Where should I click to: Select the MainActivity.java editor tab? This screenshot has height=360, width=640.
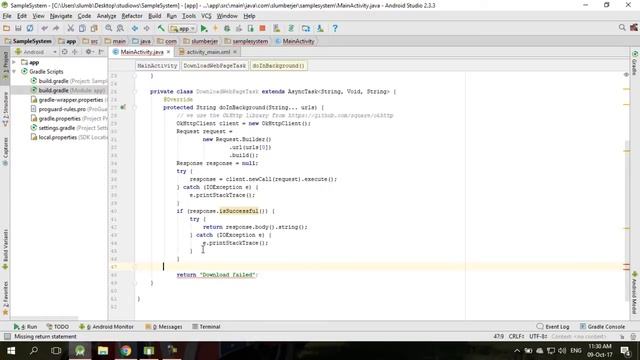point(141,52)
